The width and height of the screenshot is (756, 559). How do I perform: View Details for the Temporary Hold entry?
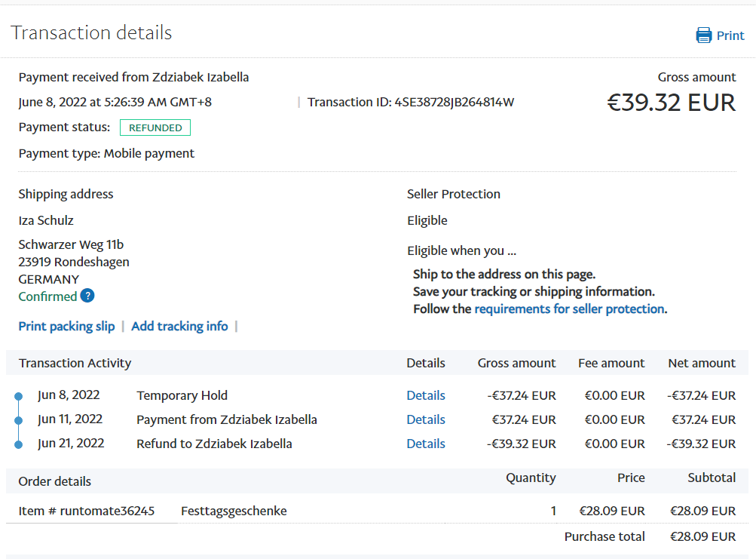point(426,395)
